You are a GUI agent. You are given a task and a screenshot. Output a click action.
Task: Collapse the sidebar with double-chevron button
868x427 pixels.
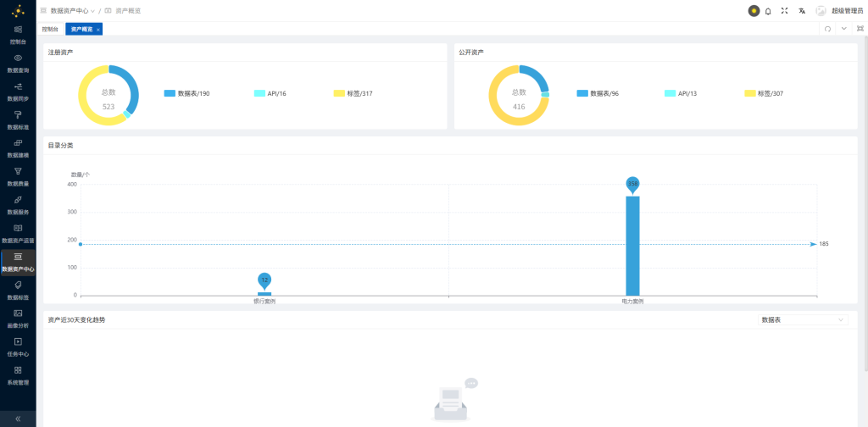[x=18, y=419]
